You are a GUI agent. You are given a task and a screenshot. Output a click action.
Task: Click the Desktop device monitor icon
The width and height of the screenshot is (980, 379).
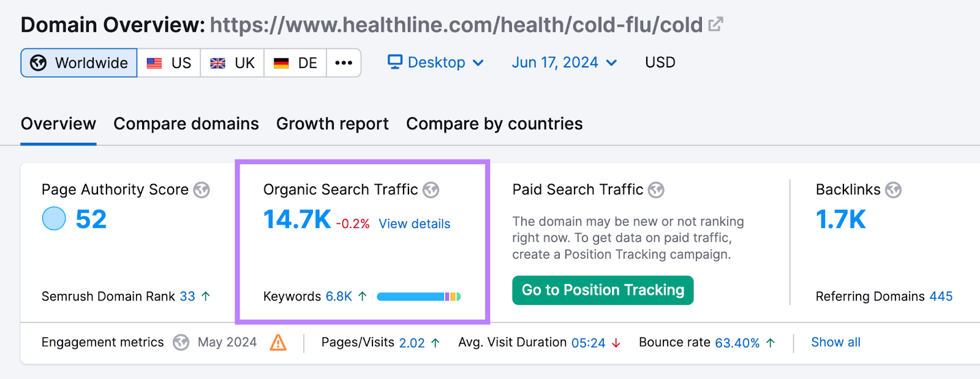pyautogui.click(x=394, y=61)
